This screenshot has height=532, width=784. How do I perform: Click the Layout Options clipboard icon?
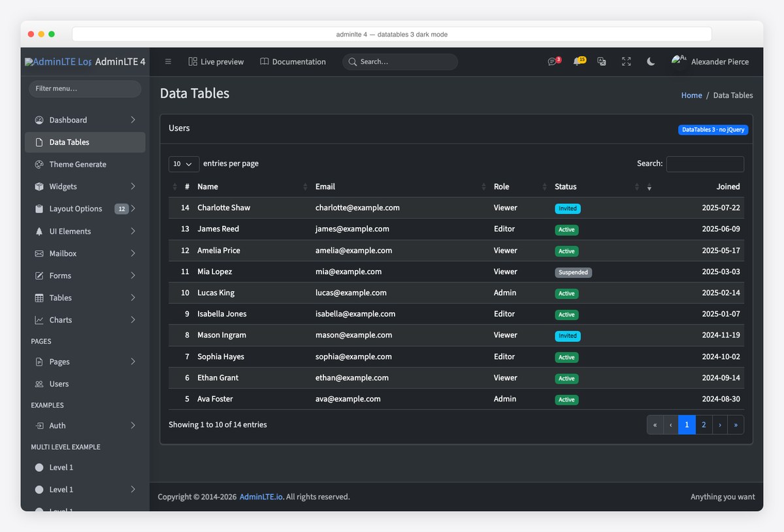(39, 209)
